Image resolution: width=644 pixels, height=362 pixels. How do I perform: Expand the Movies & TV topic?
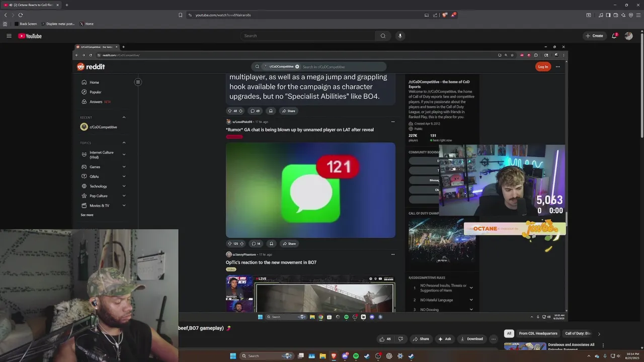tap(124, 206)
